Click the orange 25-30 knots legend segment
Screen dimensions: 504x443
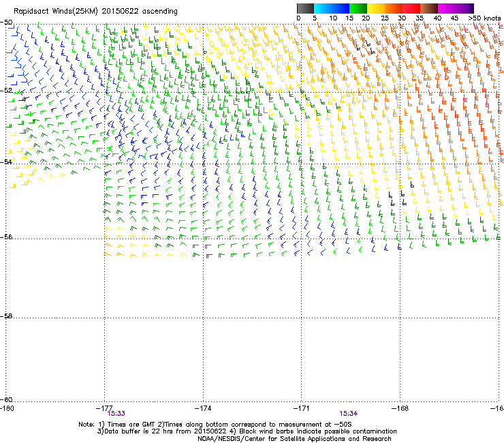(394, 8)
